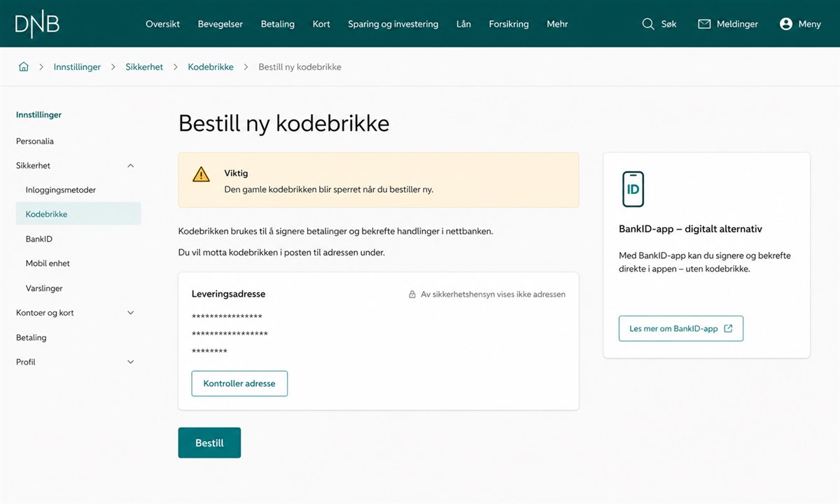Select Kodebrikke in sidebar
Image resolution: width=840 pixels, height=504 pixels.
click(78, 214)
